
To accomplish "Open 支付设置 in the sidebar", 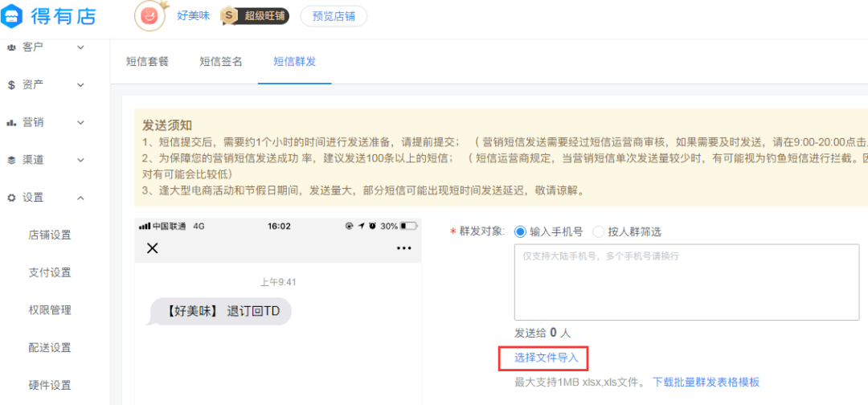I will click(50, 272).
